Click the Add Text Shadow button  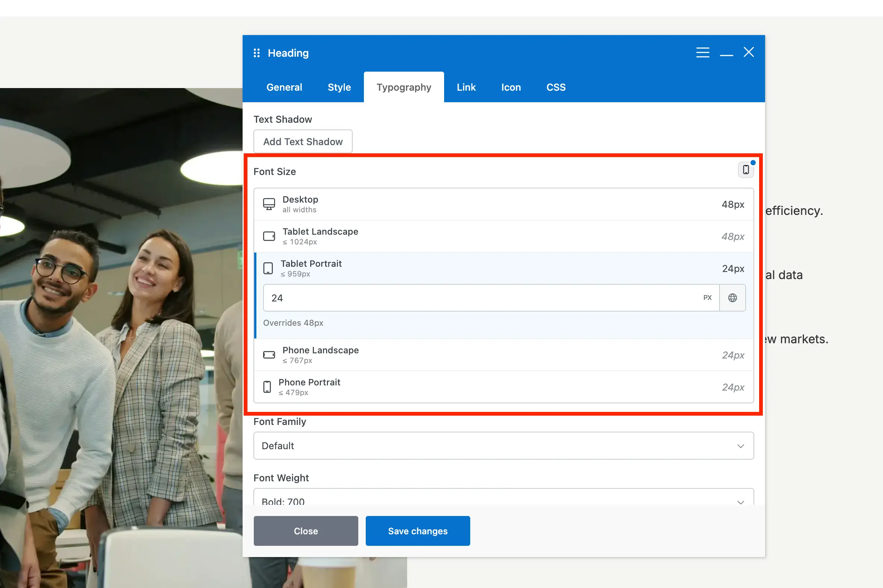click(303, 141)
